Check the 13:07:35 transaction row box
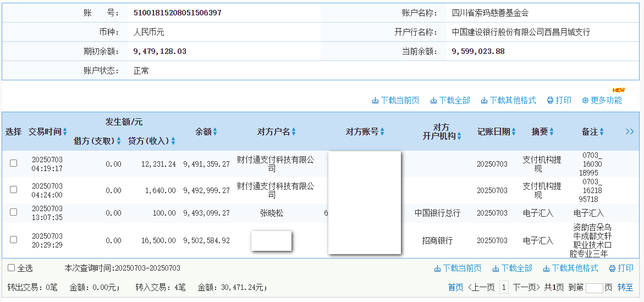Screen dimensions: 644x302 click(14, 212)
